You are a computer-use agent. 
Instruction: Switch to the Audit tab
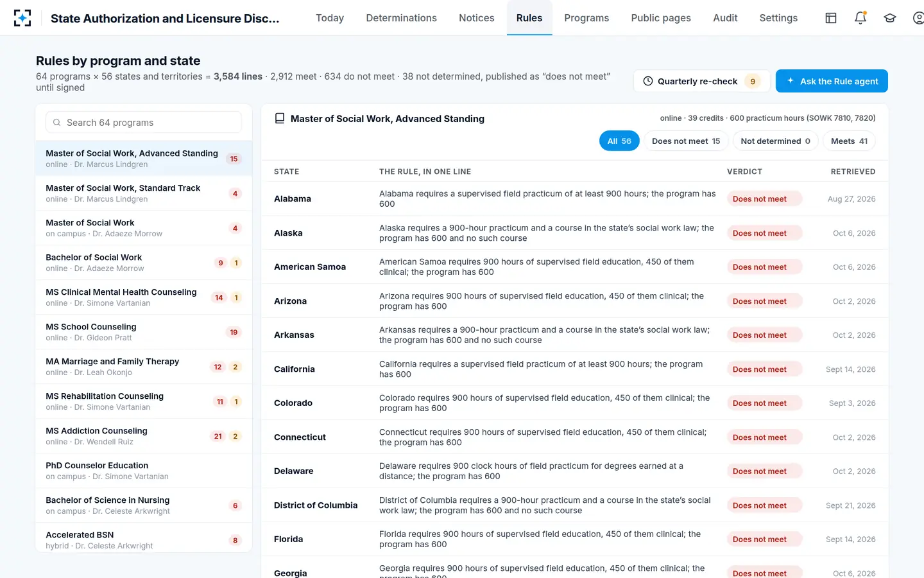click(x=725, y=18)
